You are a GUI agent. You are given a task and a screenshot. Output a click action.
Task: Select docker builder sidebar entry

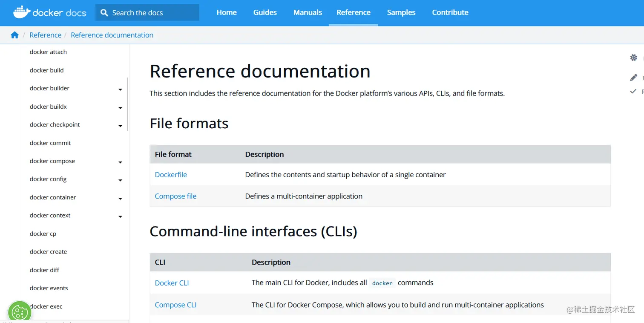(49, 88)
